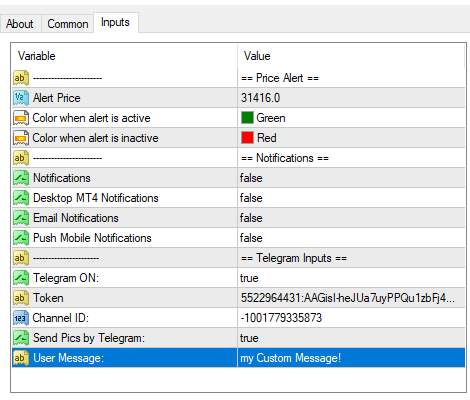Select the Notifications variable label
This screenshot has width=470, height=400.
(x=62, y=178)
